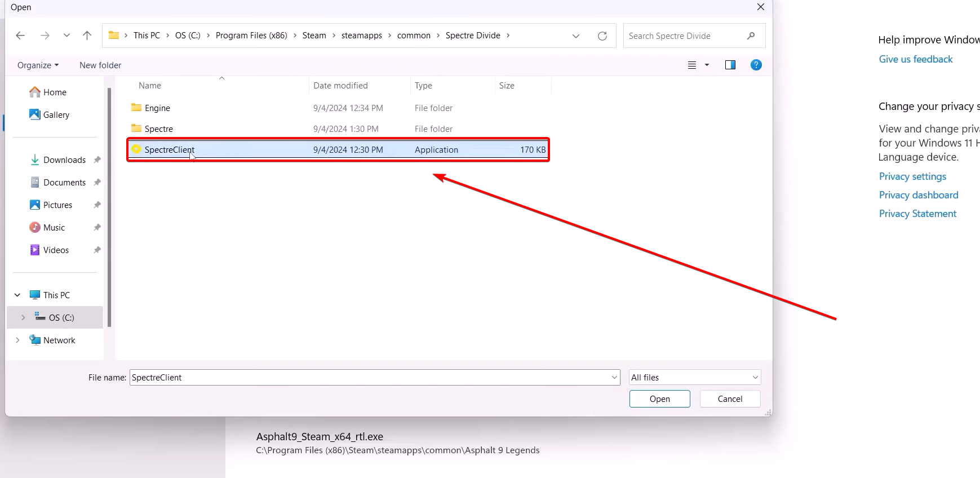Go up one folder level arrow
980x478 pixels.
pos(87,36)
